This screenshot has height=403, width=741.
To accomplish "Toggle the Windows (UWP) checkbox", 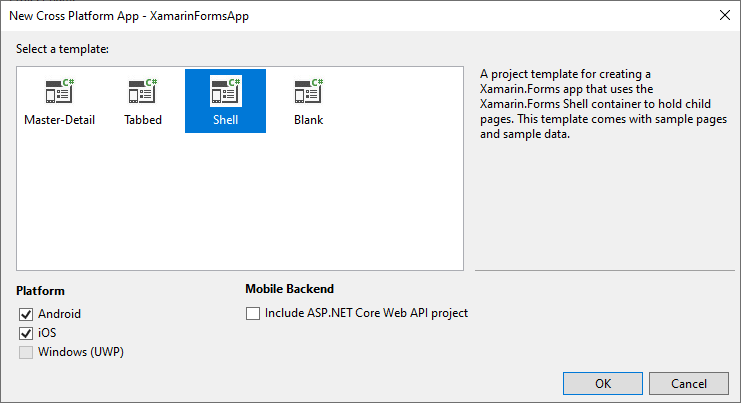I will click(26, 352).
